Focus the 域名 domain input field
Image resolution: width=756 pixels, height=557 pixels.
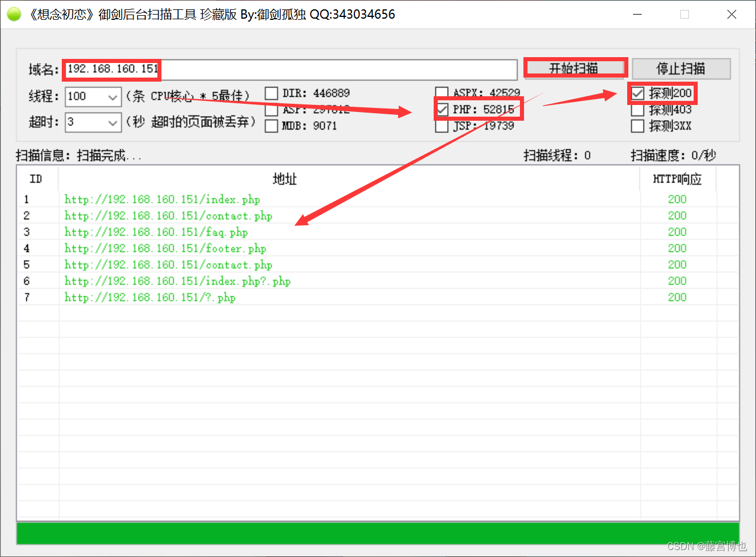[290, 69]
